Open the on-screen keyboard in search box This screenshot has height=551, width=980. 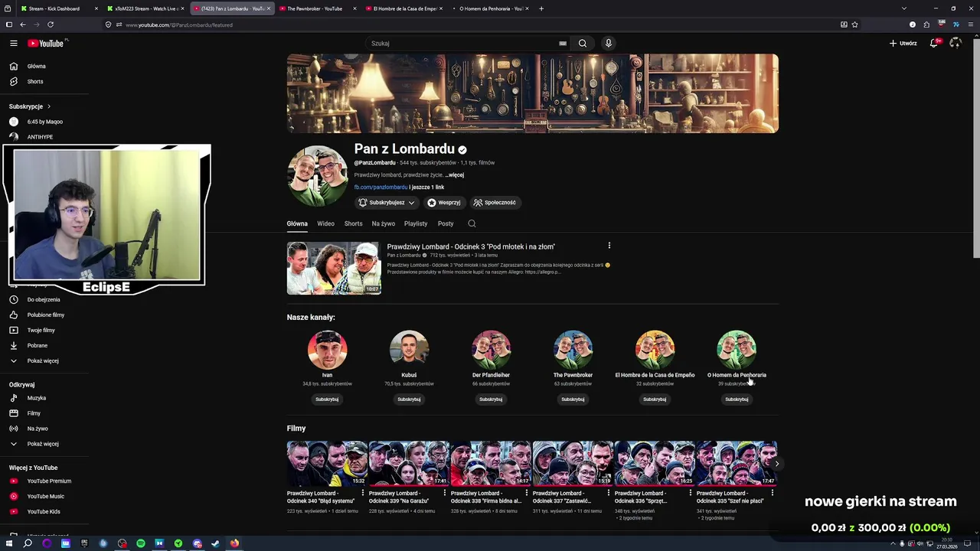[x=563, y=44]
